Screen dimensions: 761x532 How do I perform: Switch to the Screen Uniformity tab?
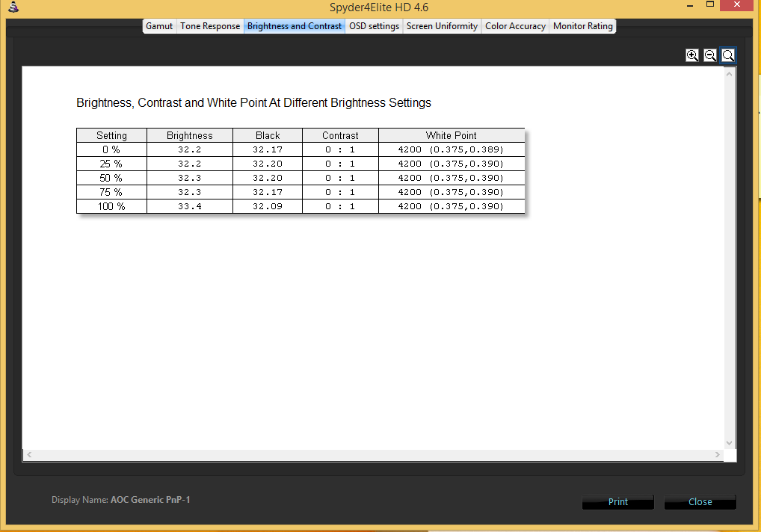pyautogui.click(x=442, y=26)
